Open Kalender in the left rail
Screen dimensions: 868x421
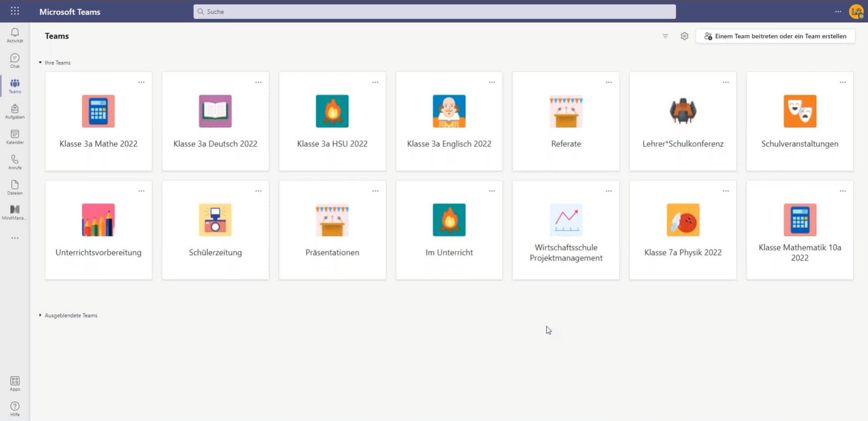pyautogui.click(x=15, y=136)
